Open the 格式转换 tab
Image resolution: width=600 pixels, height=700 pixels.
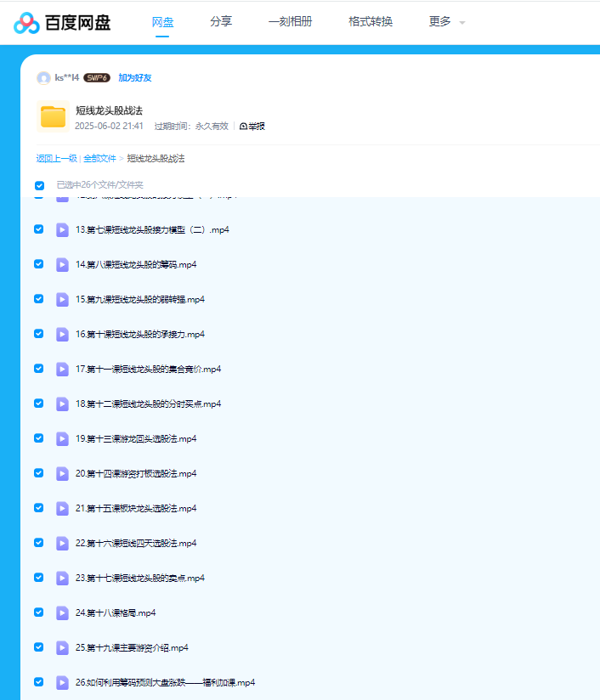point(371,22)
